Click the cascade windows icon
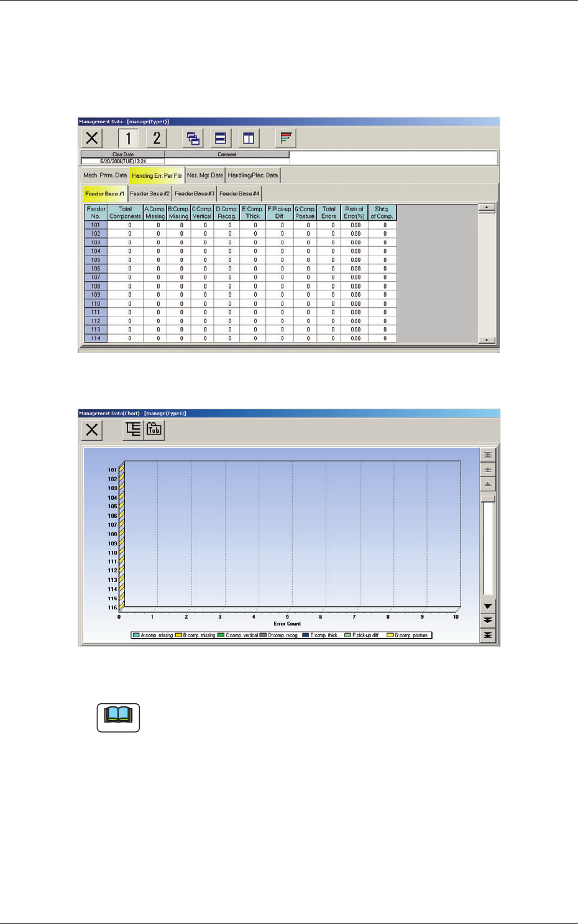This screenshot has height=924, width=578. pyautogui.click(x=193, y=138)
